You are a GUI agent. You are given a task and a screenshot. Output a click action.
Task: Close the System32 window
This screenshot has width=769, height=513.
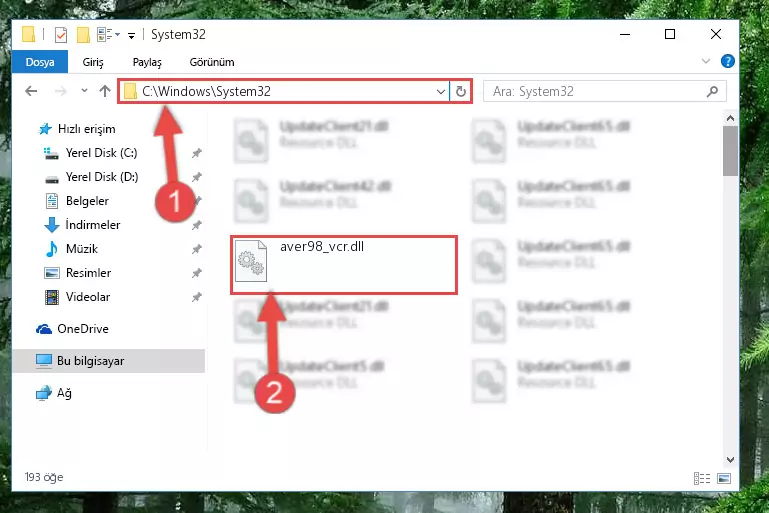click(716, 34)
